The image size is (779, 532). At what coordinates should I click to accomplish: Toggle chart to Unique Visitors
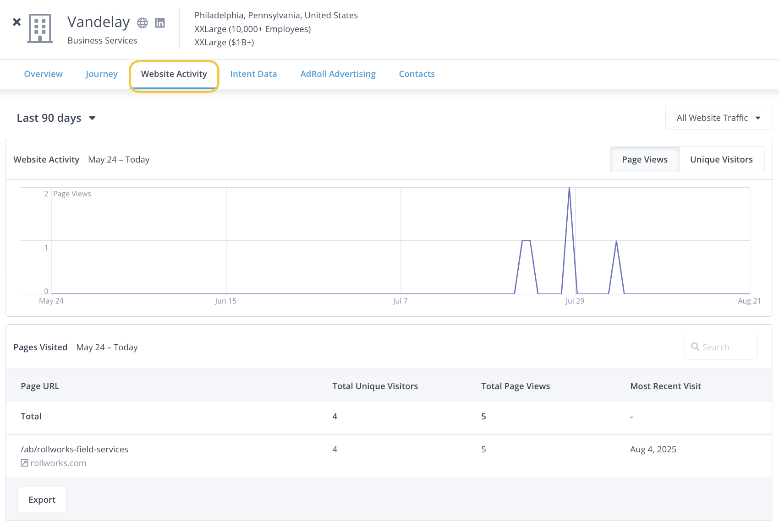[x=721, y=159]
